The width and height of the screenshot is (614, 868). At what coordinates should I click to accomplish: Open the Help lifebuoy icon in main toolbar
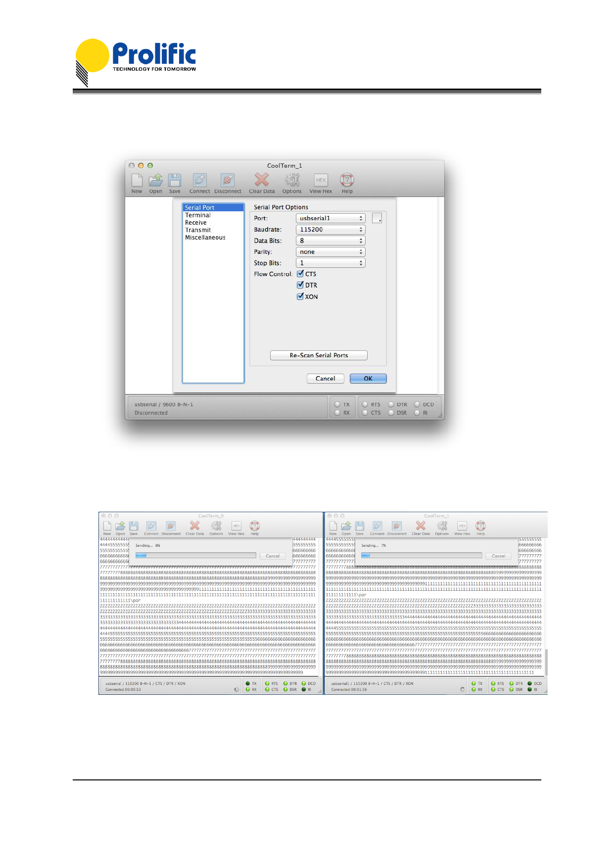[x=347, y=180]
